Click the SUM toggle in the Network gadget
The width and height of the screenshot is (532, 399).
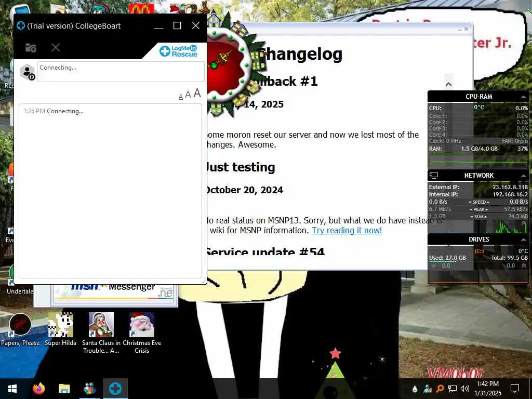click(478, 217)
